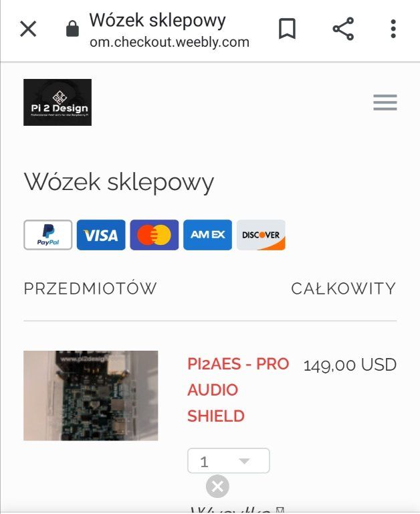Screen dimensions: 420x514
Task: Close the browser tab with X icon
Action: click(x=28, y=29)
